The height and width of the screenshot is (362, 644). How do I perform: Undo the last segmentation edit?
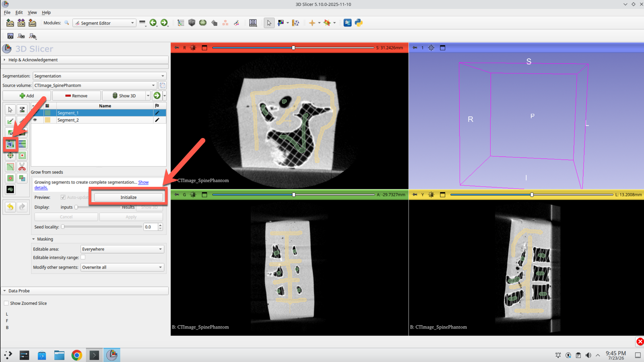point(10,207)
